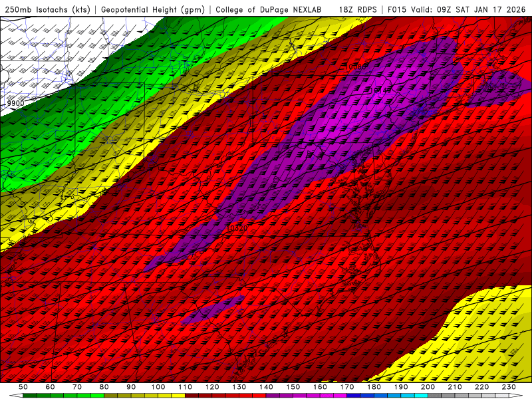
Task: Select the 160 colorbar tick label
Action: [320, 387]
